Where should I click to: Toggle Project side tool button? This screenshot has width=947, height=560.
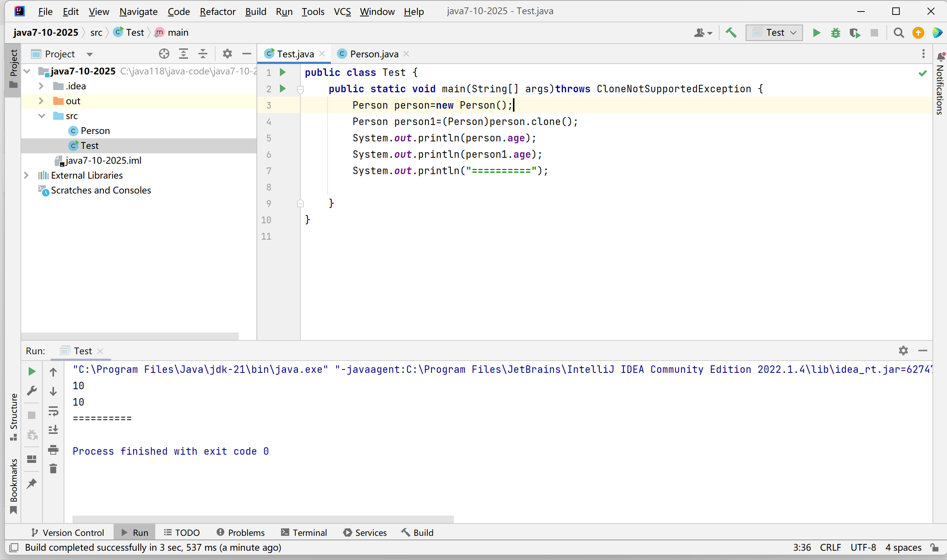click(13, 70)
